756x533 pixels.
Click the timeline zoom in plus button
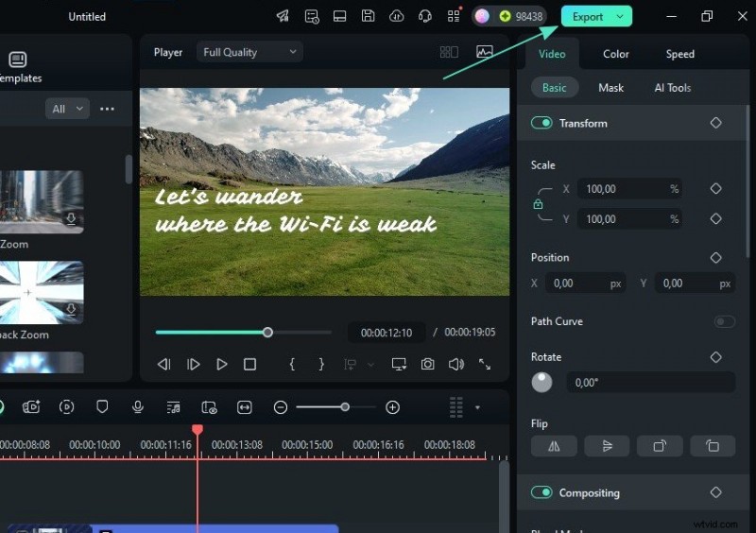coord(392,407)
